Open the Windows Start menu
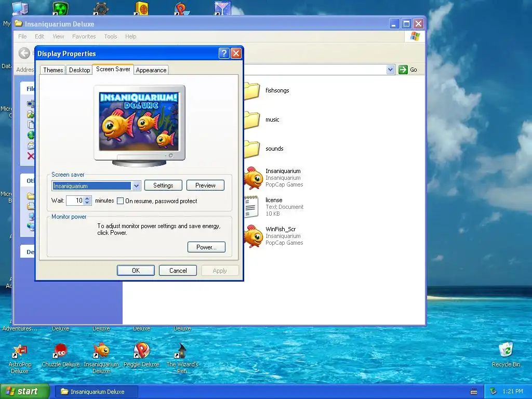532x399 pixels. 25,391
